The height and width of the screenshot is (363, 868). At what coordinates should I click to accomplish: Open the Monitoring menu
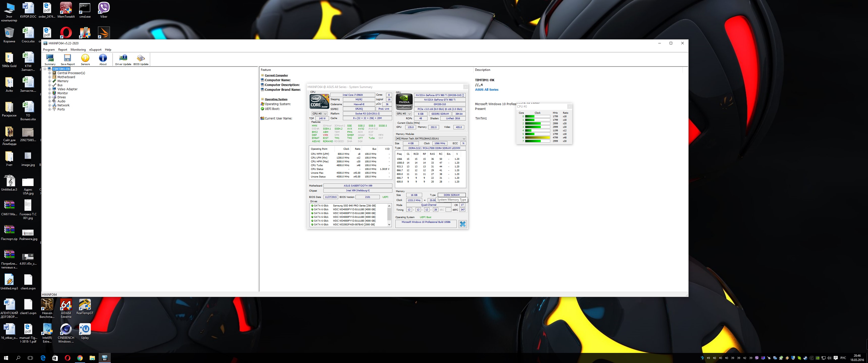pos(78,49)
